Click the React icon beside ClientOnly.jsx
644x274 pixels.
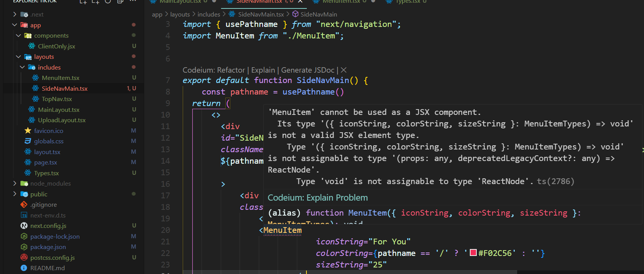click(32, 46)
